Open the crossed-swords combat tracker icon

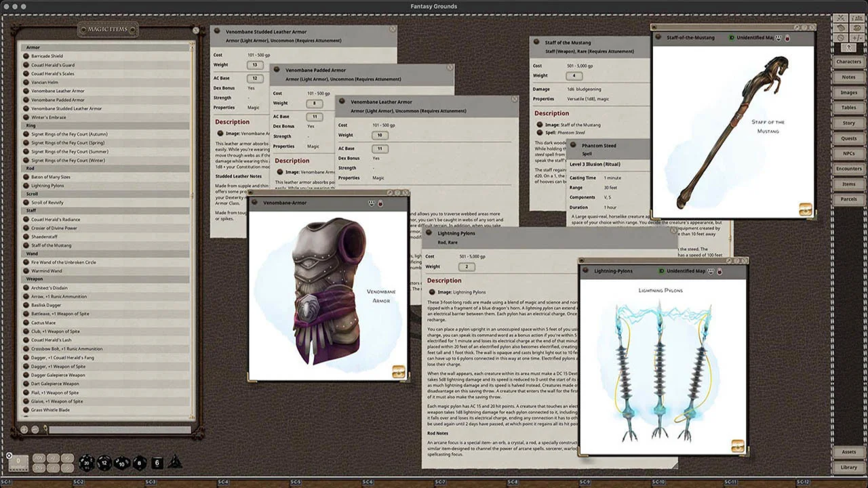(x=842, y=18)
